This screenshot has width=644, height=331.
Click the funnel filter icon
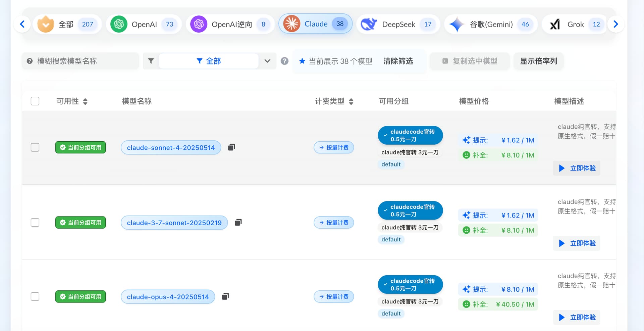pos(151,61)
